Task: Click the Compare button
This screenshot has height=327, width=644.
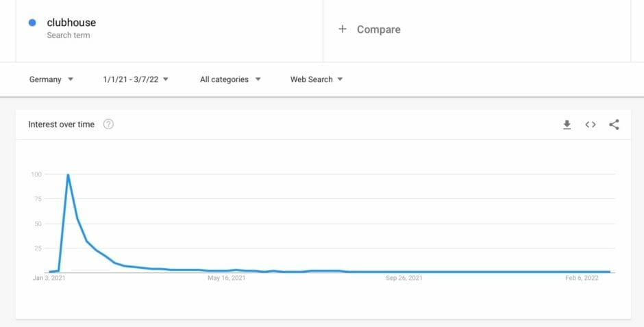Action: pos(369,29)
